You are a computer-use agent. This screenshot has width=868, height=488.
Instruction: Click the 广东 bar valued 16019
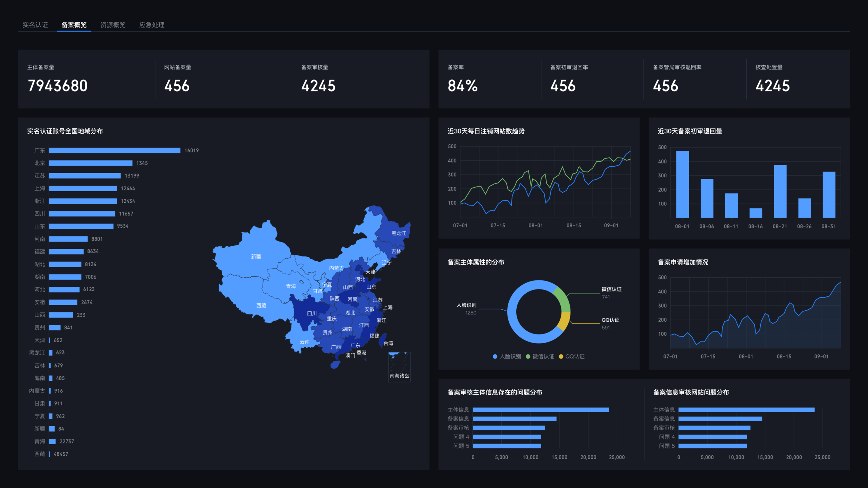[x=115, y=150]
